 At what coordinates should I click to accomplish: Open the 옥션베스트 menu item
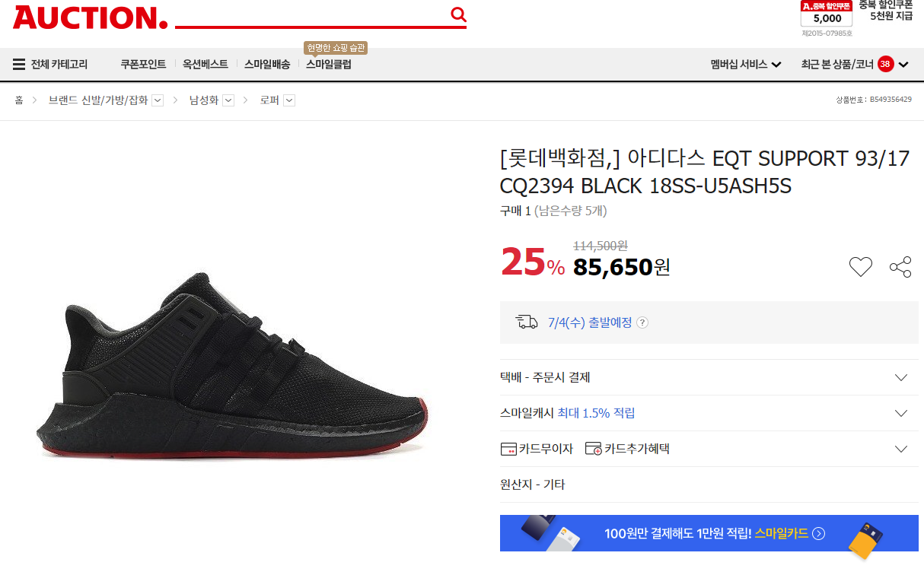click(x=205, y=65)
